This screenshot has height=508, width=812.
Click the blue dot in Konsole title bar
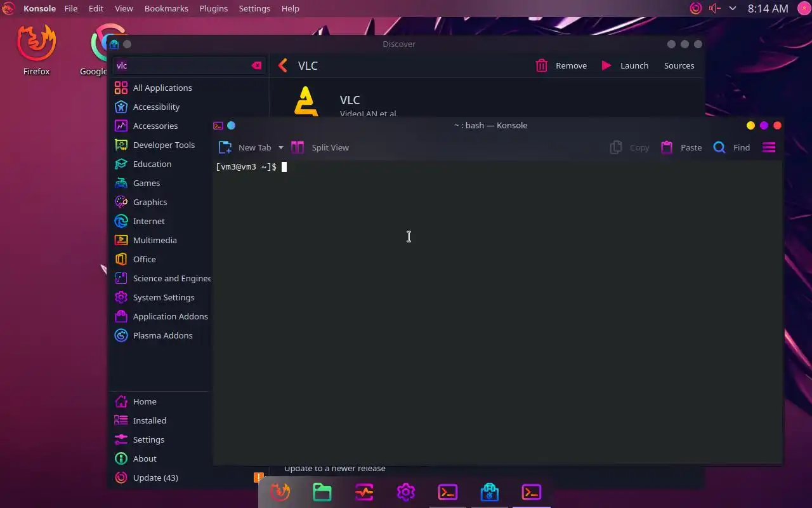click(232, 126)
